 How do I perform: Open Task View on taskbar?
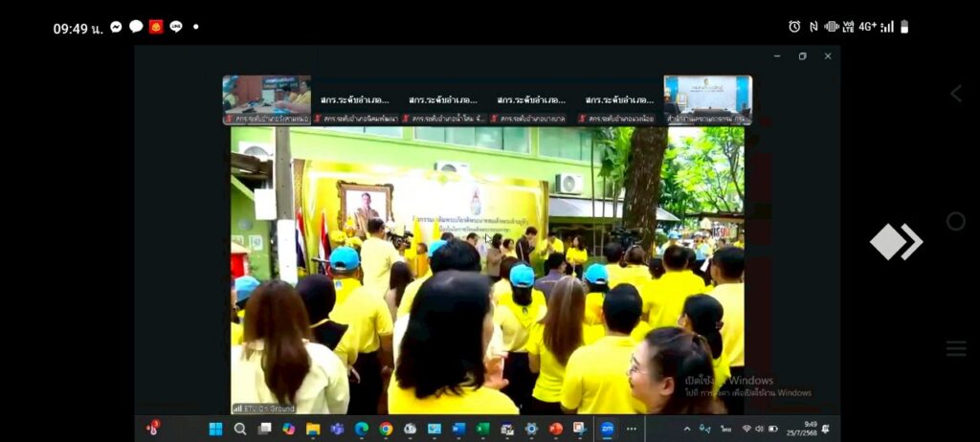[x=264, y=429]
